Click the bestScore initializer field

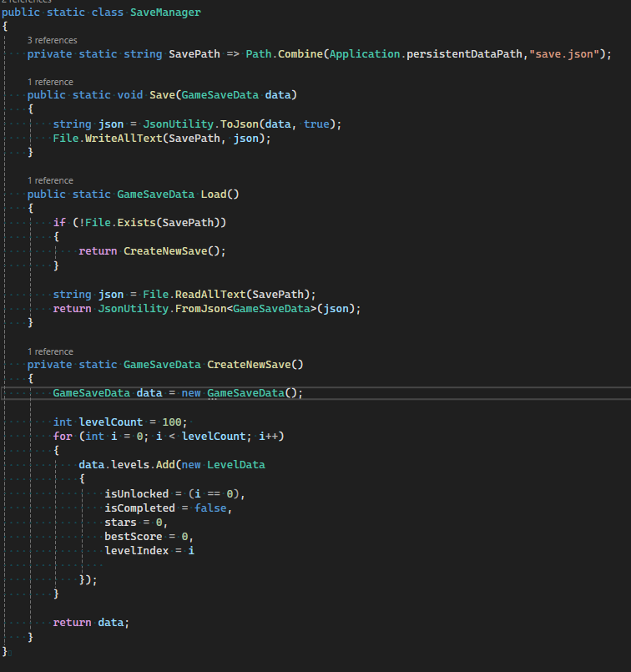(x=134, y=537)
